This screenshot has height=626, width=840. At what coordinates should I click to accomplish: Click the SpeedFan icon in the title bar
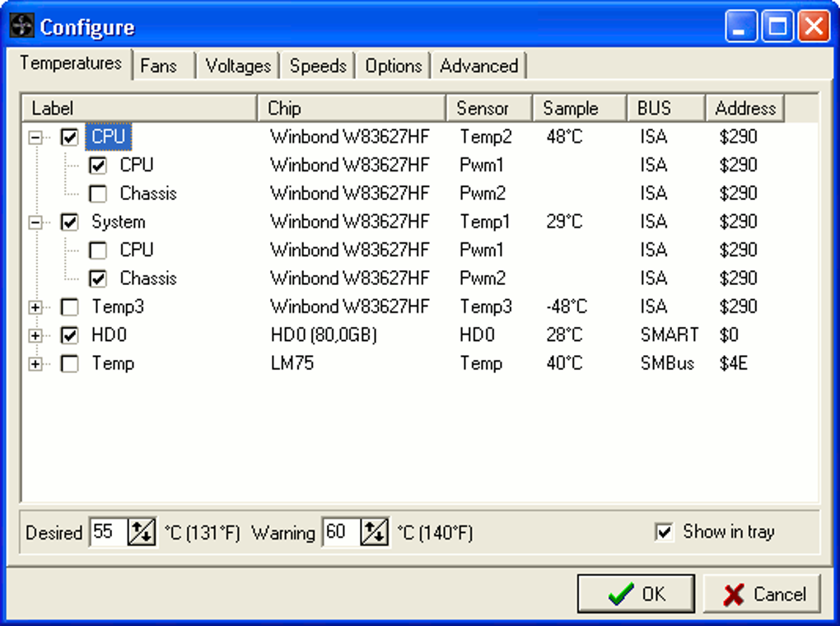pyautogui.click(x=22, y=26)
